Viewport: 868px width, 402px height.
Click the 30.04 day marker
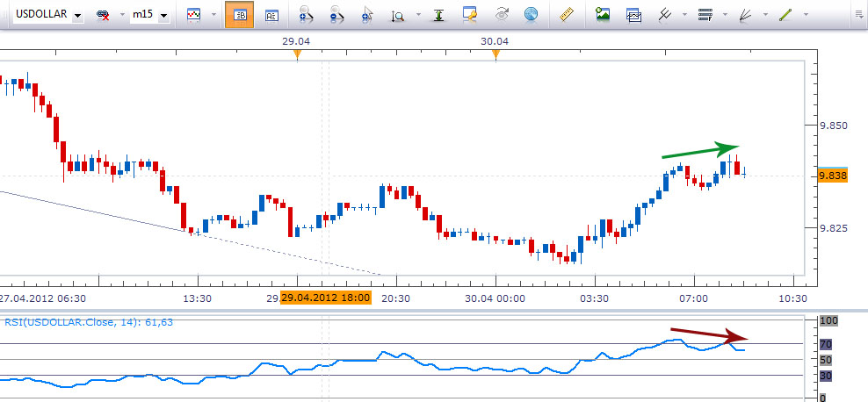coord(495,54)
